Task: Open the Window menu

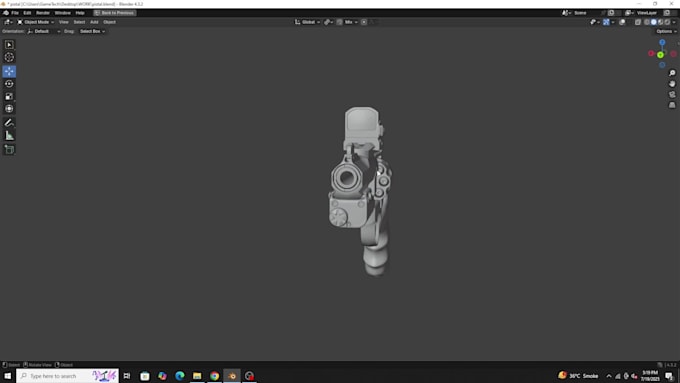Action: pyautogui.click(x=62, y=13)
